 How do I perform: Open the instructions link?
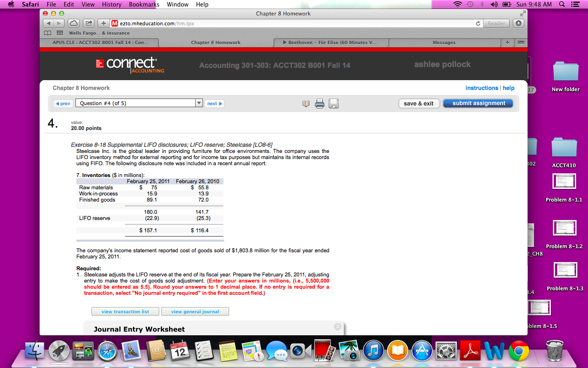pos(482,88)
